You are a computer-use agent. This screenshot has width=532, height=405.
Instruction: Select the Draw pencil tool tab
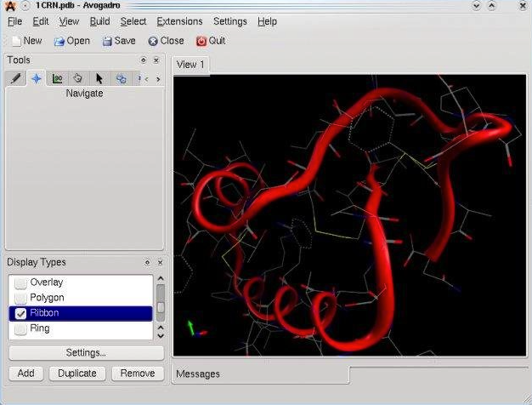click(15, 78)
